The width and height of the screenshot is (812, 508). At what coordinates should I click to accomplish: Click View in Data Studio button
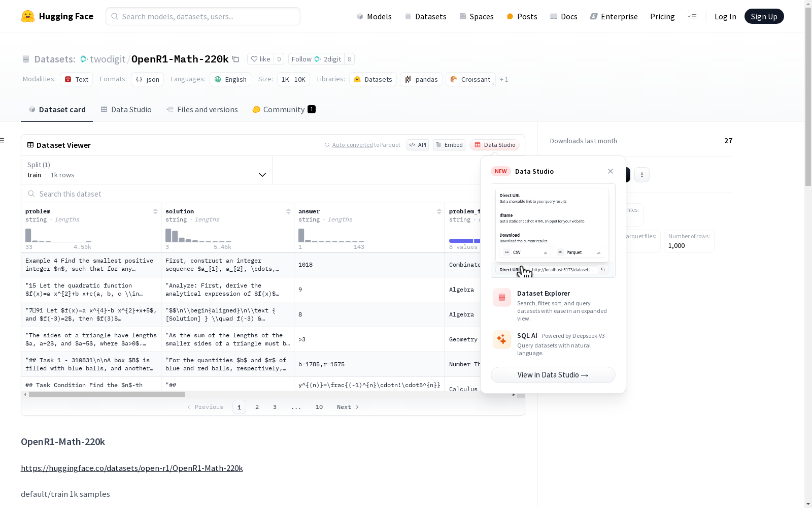click(553, 375)
